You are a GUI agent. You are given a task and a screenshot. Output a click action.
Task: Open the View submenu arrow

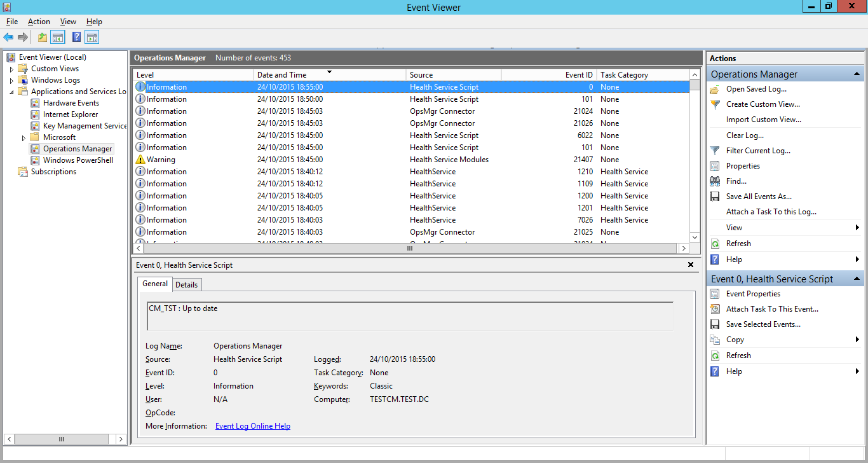[857, 228]
